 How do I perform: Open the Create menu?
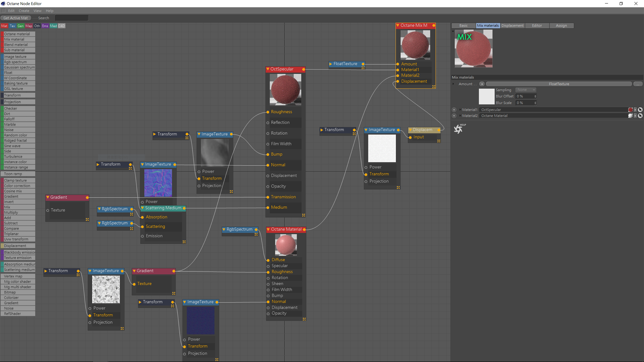(24, 11)
